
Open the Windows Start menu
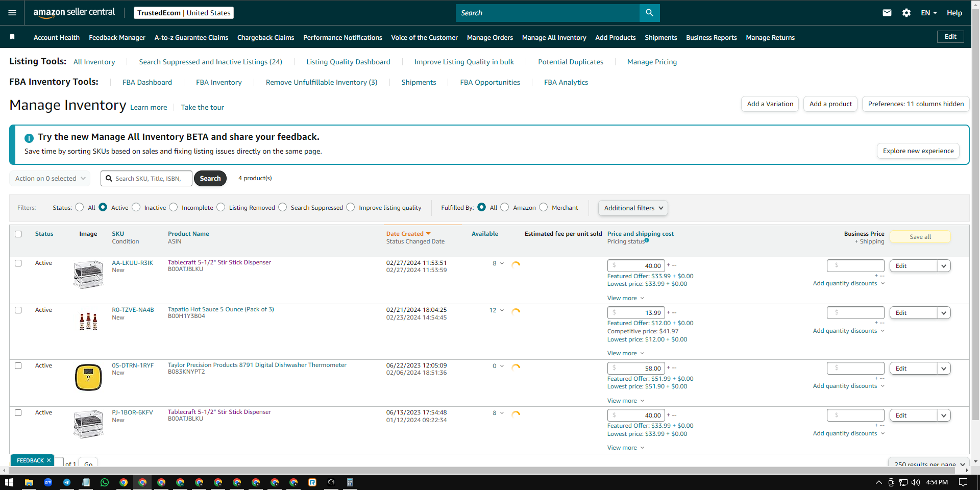(x=9, y=482)
